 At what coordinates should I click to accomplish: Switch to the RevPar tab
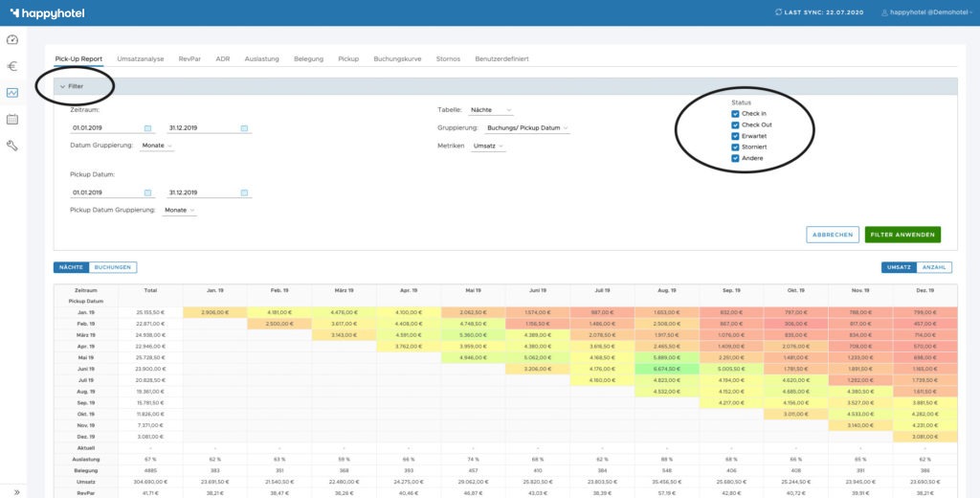point(189,58)
